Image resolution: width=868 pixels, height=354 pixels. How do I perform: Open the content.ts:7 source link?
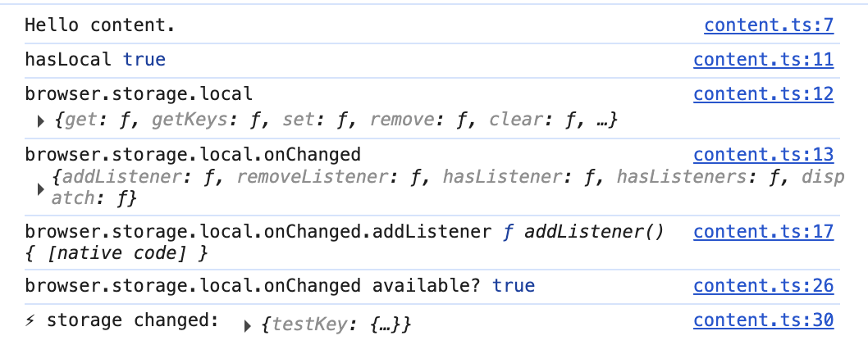[769, 25]
